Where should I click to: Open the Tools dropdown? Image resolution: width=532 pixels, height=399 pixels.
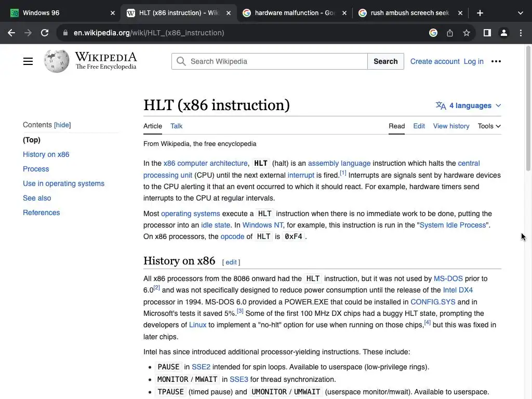tap(489, 126)
